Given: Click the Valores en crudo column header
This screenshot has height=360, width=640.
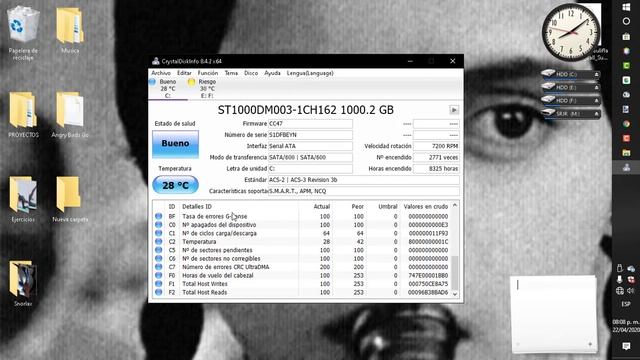Looking at the screenshot, I should click(x=426, y=207).
